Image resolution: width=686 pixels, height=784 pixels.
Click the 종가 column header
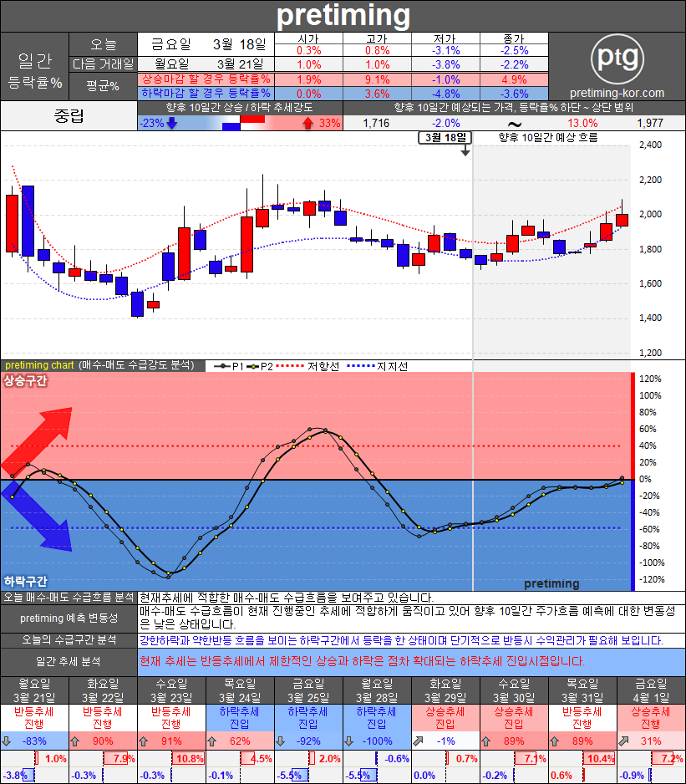pyautogui.click(x=514, y=38)
